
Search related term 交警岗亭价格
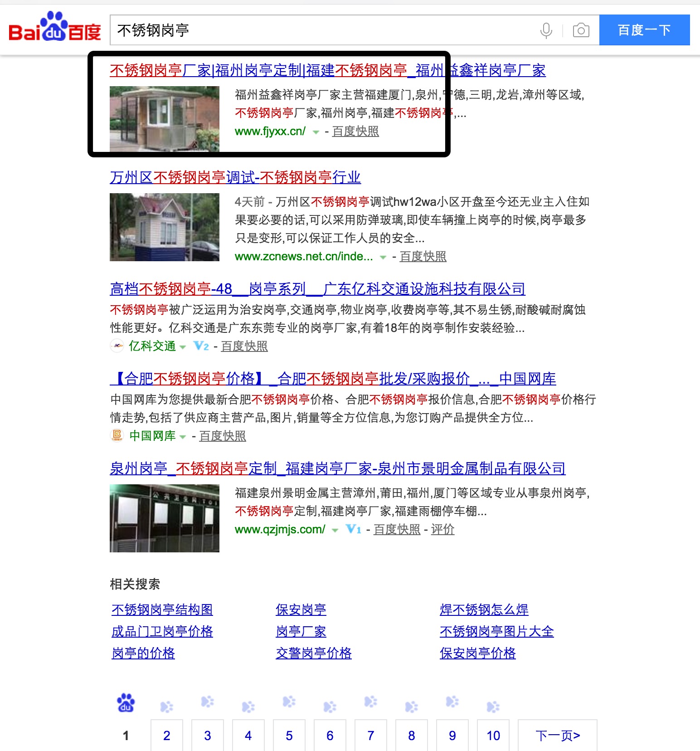click(x=314, y=653)
